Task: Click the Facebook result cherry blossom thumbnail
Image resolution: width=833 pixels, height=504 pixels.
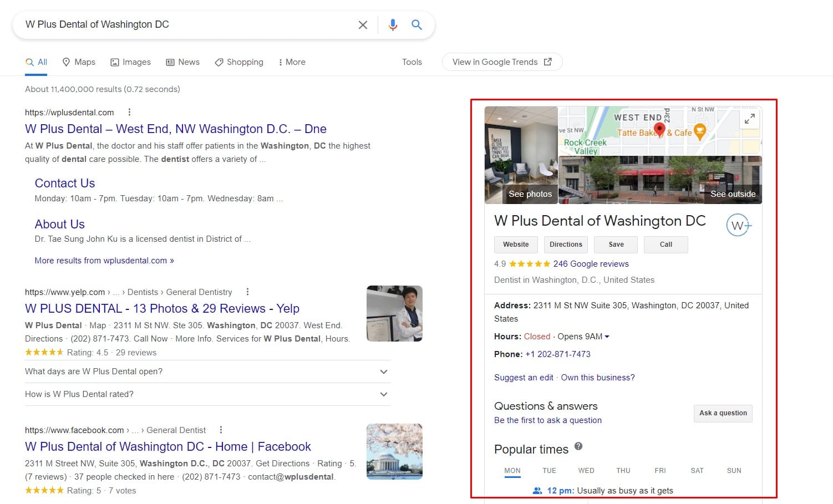Action: point(394,451)
